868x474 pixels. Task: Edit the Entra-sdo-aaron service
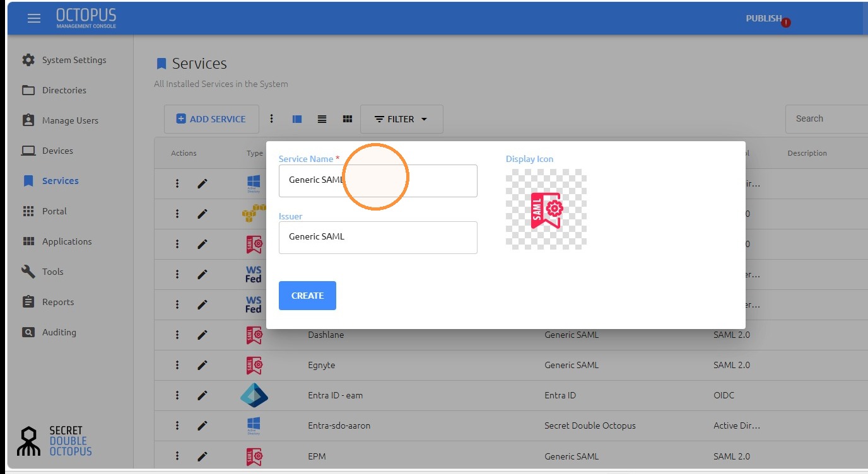click(202, 425)
